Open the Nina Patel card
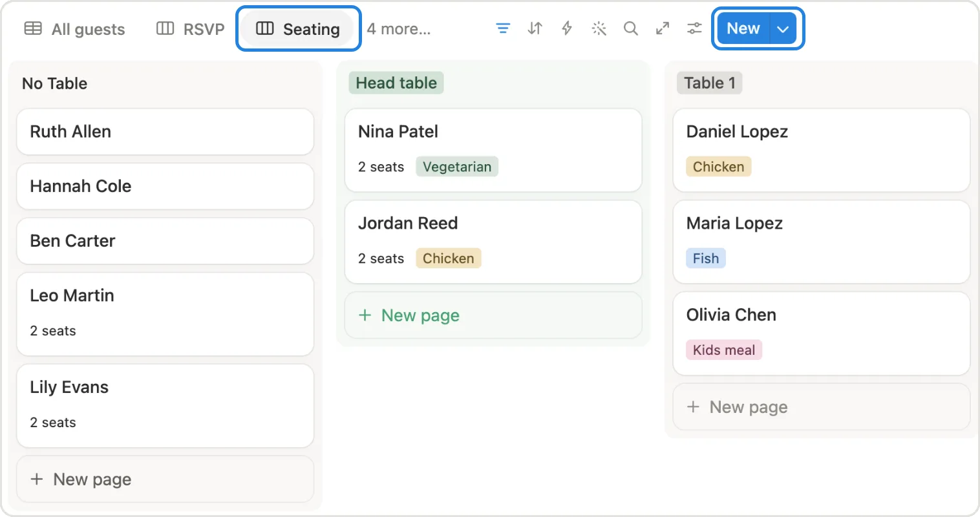 click(493, 150)
